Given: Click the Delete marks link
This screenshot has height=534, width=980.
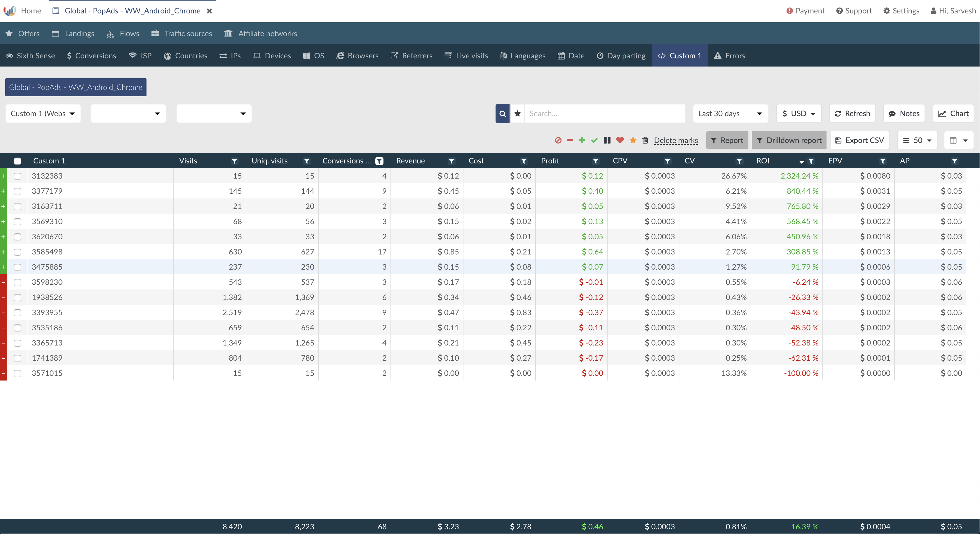Looking at the screenshot, I should pos(676,140).
